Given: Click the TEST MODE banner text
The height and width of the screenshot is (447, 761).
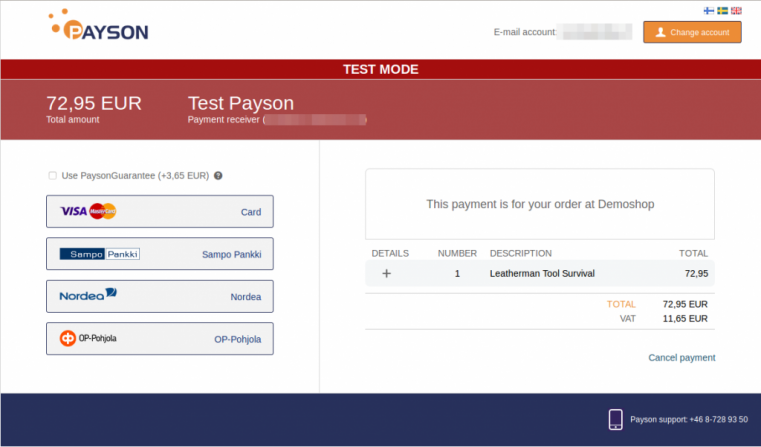Looking at the screenshot, I should coord(380,69).
